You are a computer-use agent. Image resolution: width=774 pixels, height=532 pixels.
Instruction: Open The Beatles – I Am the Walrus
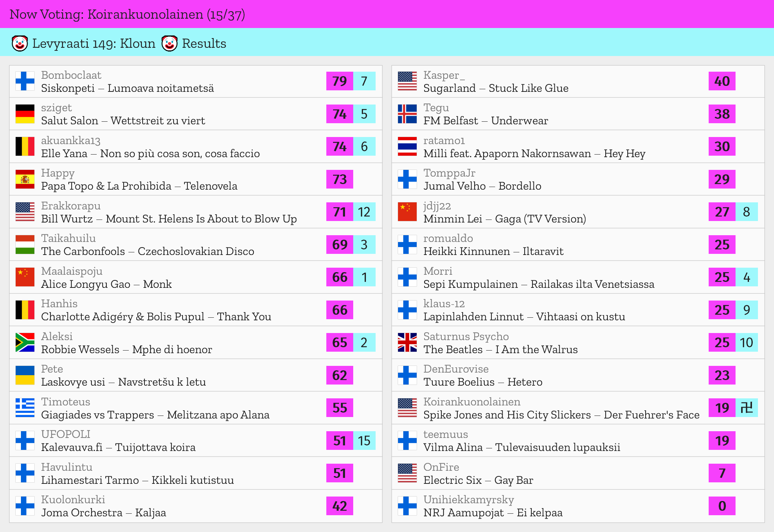click(500, 349)
